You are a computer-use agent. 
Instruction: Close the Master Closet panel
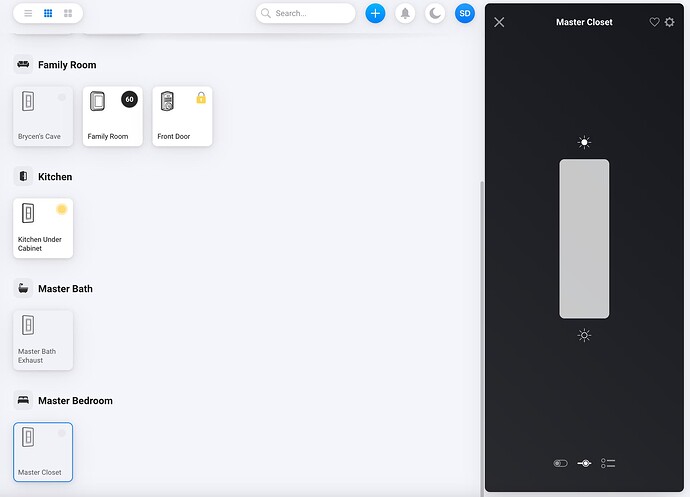tap(499, 22)
